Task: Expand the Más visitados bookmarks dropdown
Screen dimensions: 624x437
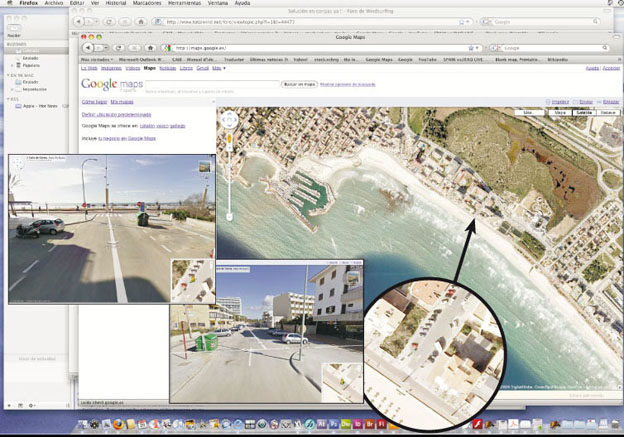Action: point(97,59)
